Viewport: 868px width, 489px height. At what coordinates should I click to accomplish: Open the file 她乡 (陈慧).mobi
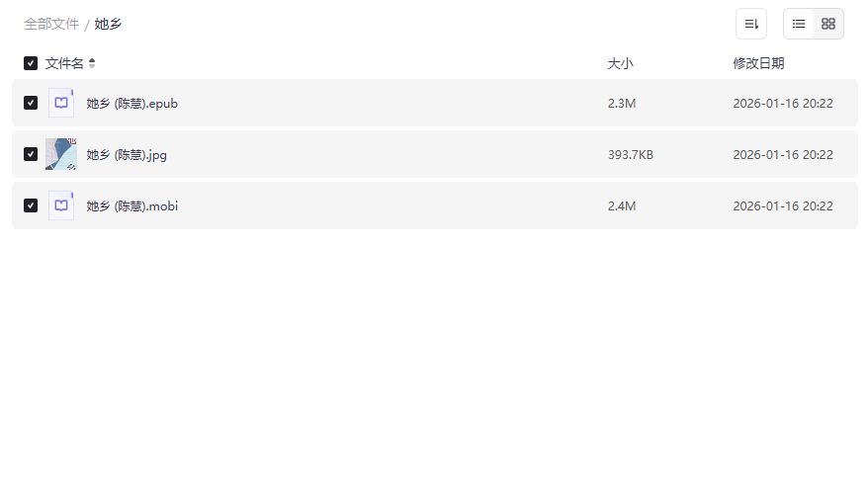coord(132,205)
